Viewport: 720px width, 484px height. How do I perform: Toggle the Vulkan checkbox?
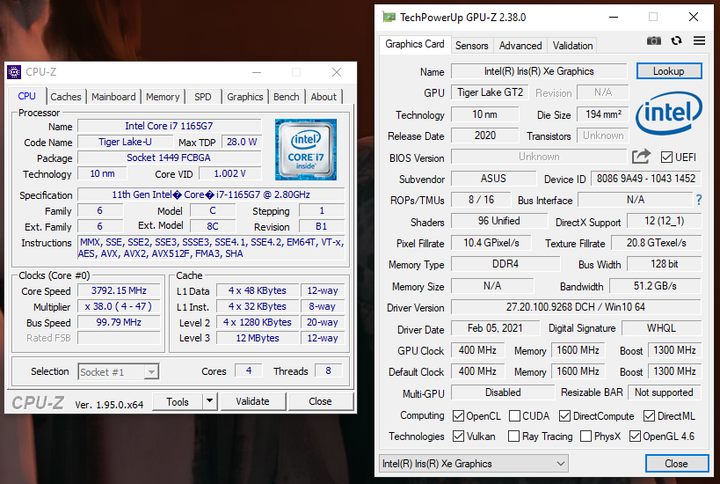458,436
